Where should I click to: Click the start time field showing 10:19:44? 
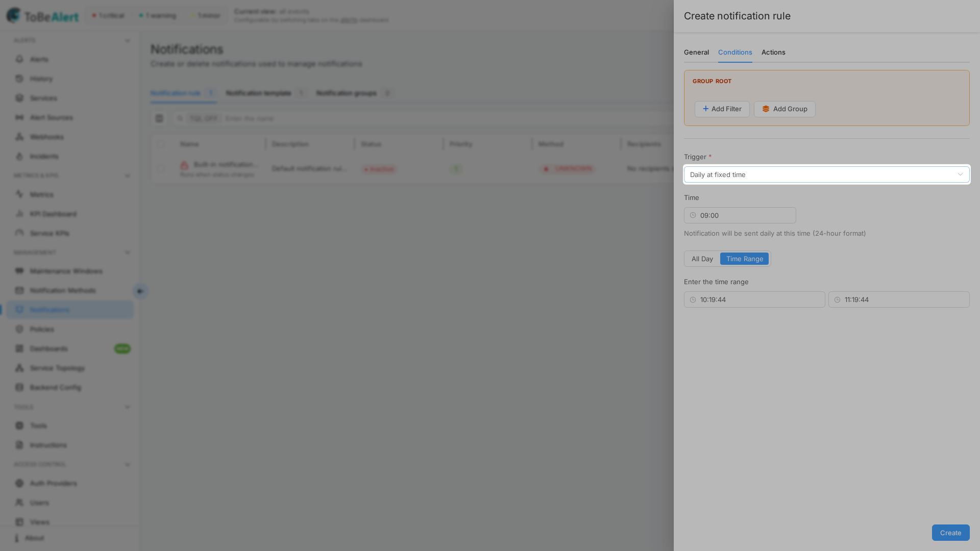point(754,299)
